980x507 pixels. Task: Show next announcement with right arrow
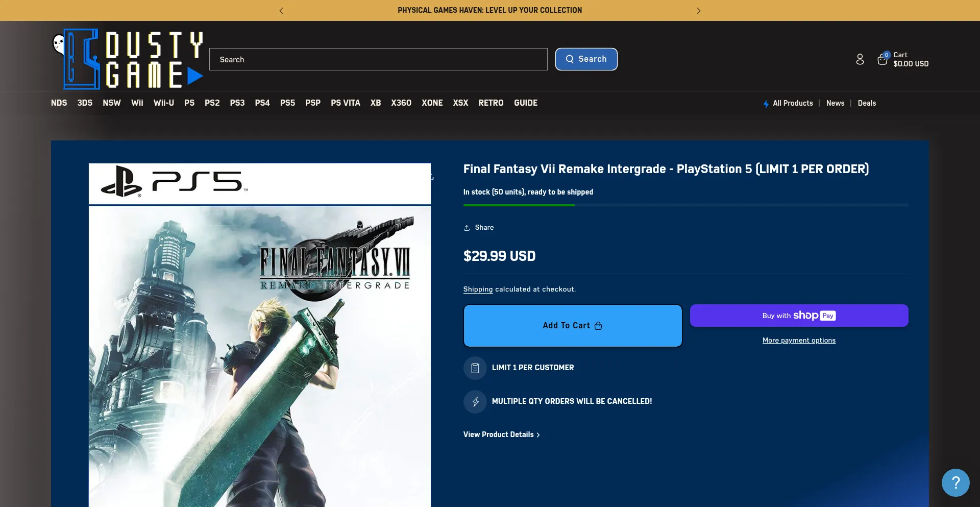[698, 11]
